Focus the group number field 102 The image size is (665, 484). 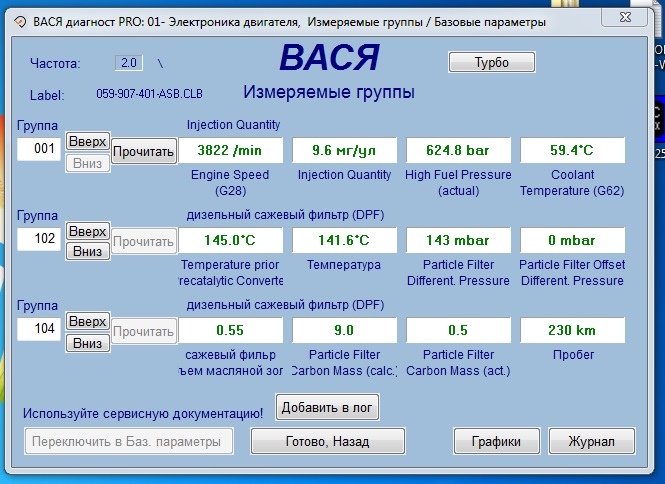pos(39,239)
